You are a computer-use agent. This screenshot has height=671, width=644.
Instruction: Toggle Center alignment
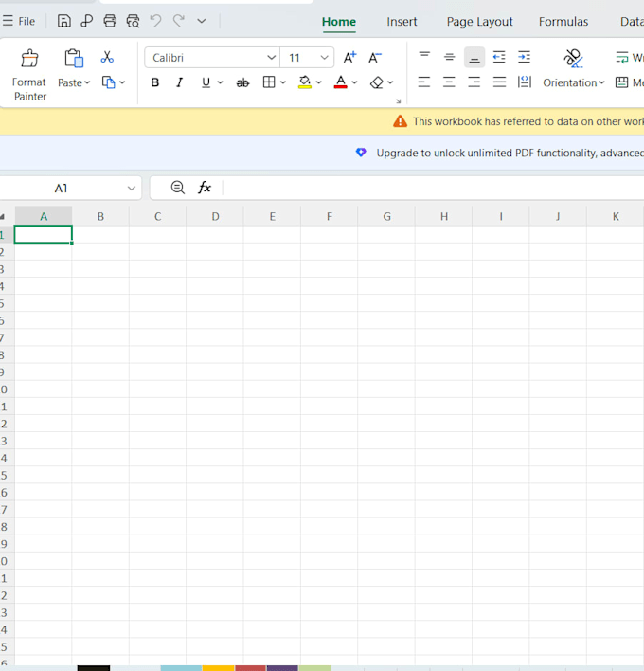click(449, 82)
